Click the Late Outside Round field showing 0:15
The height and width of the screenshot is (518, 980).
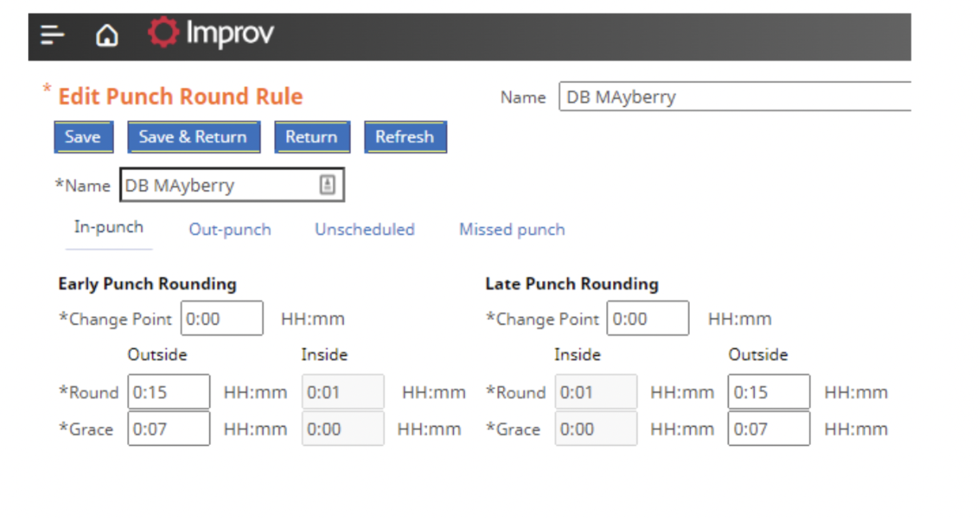click(769, 392)
